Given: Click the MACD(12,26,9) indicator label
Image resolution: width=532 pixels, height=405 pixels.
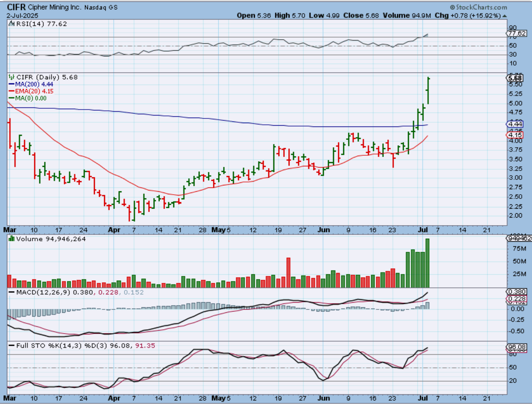Looking at the screenshot, I should 44,292.
